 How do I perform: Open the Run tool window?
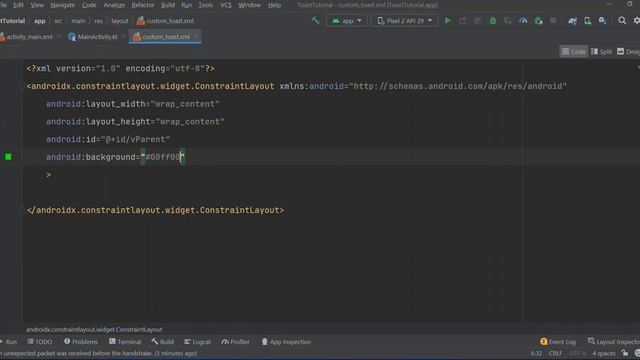(9, 342)
